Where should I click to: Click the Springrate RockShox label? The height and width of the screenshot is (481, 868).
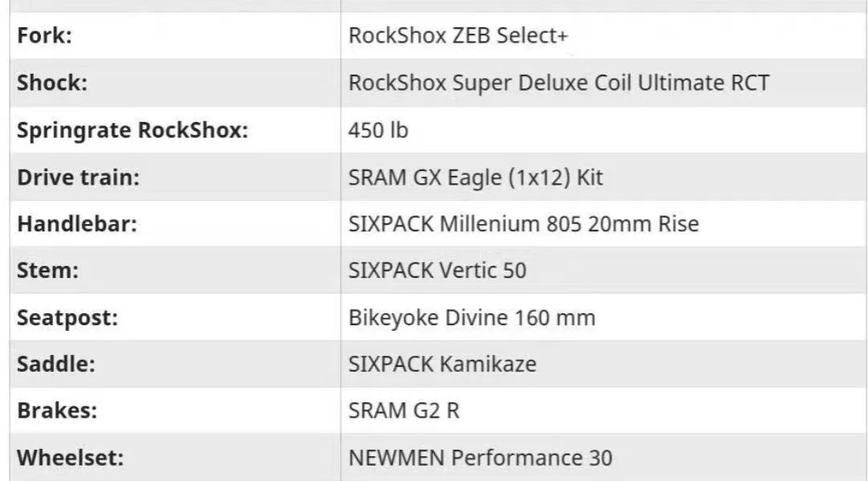point(132,130)
